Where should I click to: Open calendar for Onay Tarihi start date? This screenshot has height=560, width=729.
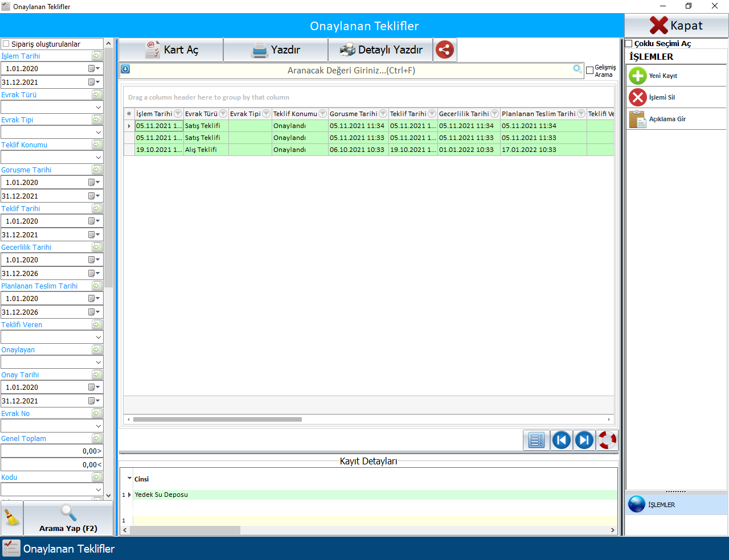click(x=94, y=387)
